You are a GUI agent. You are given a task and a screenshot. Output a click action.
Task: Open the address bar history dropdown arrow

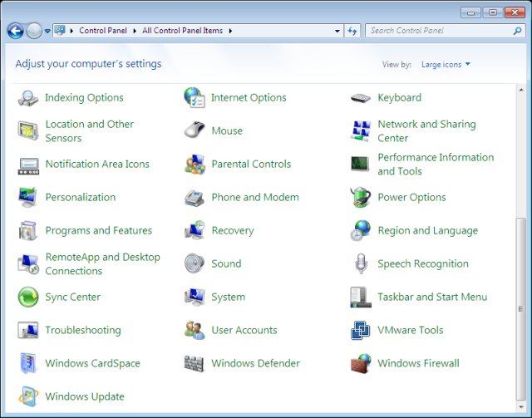[x=337, y=31]
